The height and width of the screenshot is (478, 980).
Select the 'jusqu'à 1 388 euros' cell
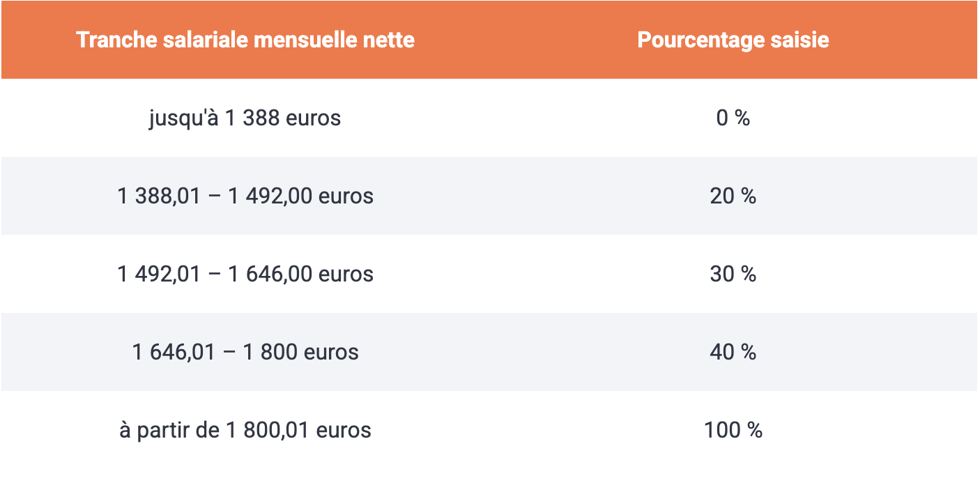[245, 118]
